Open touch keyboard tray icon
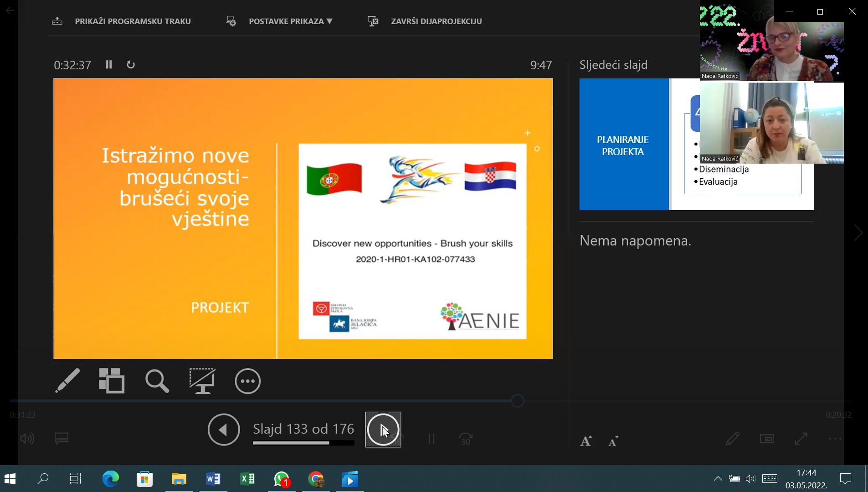 coord(770,479)
